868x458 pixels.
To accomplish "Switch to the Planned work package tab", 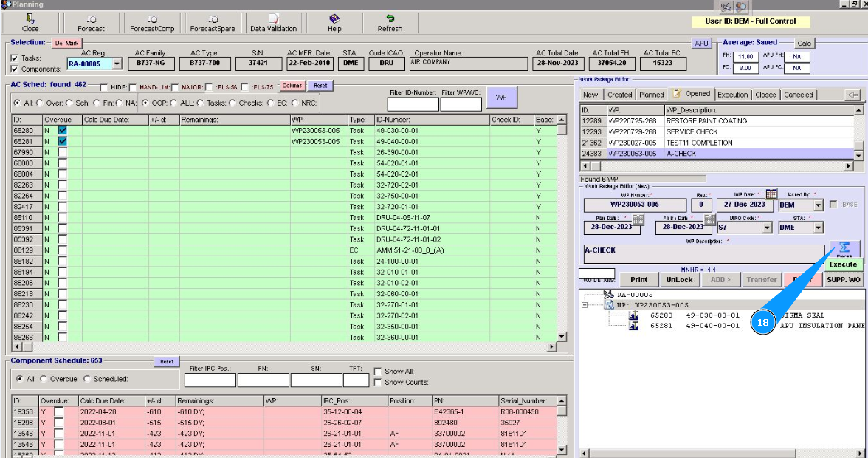I will coord(651,95).
